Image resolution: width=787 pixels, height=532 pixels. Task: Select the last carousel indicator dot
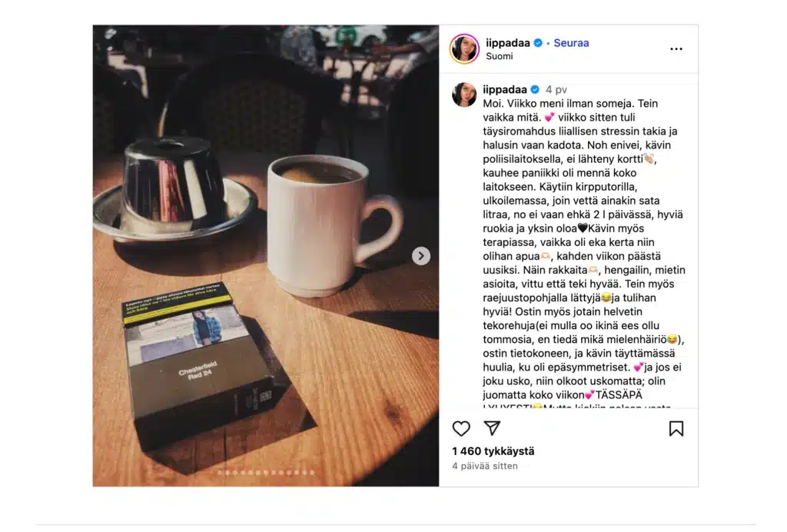312,472
